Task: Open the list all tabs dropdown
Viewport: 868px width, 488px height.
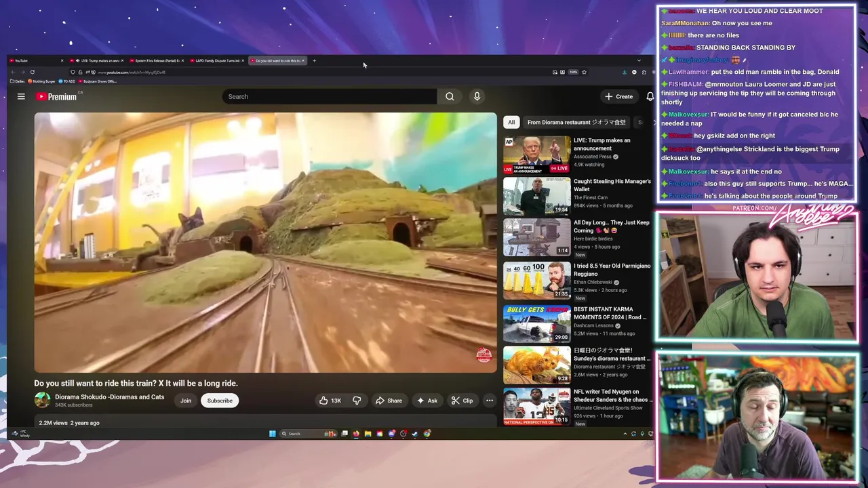Action: click(x=638, y=60)
